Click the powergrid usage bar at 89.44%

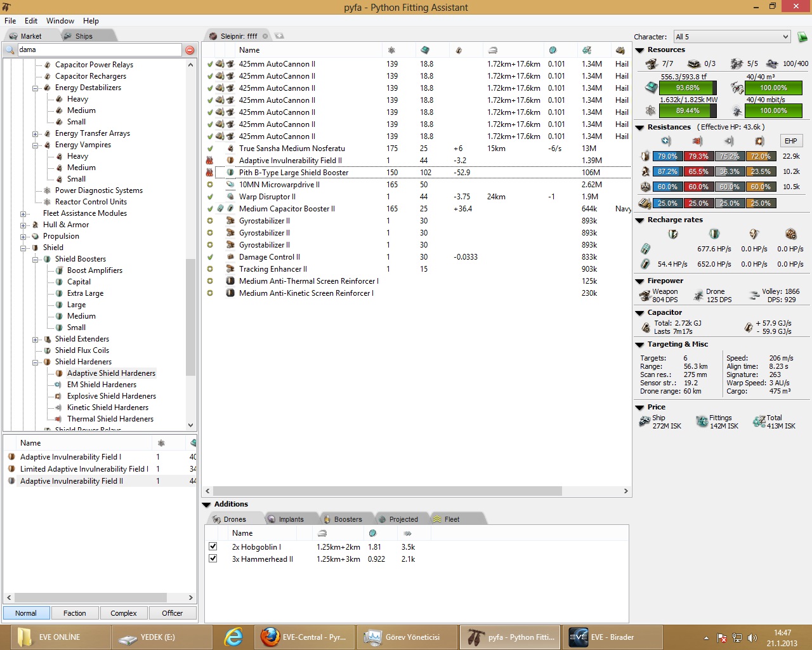pyautogui.click(x=688, y=110)
